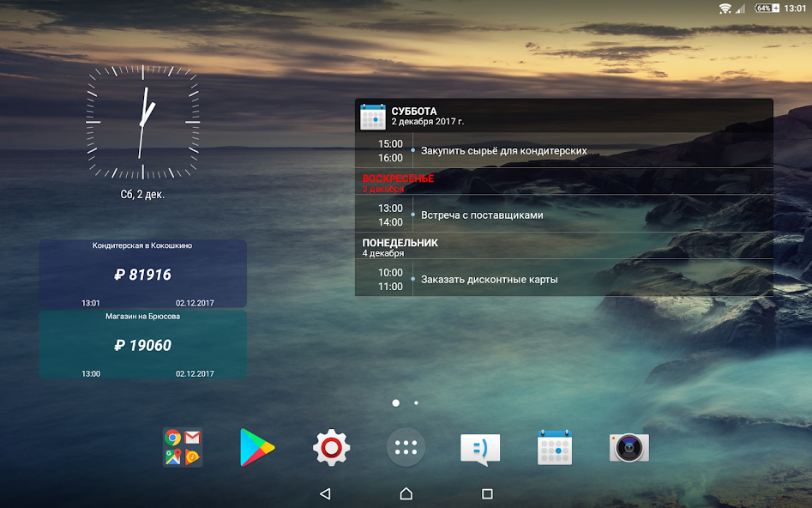Tap the analog clock widget
This screenshot has width=812, height=508.
[x=142, y=122]
